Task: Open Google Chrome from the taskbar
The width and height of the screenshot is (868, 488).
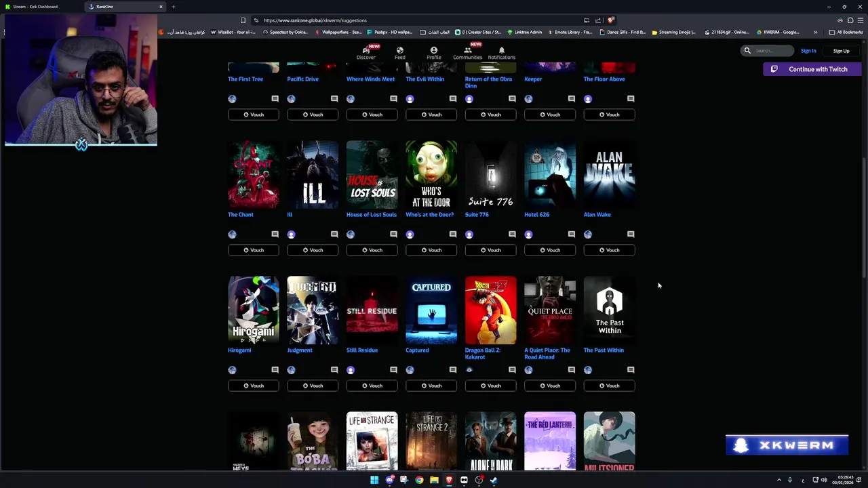Action: pyautogui.click(x=419, y=480)
